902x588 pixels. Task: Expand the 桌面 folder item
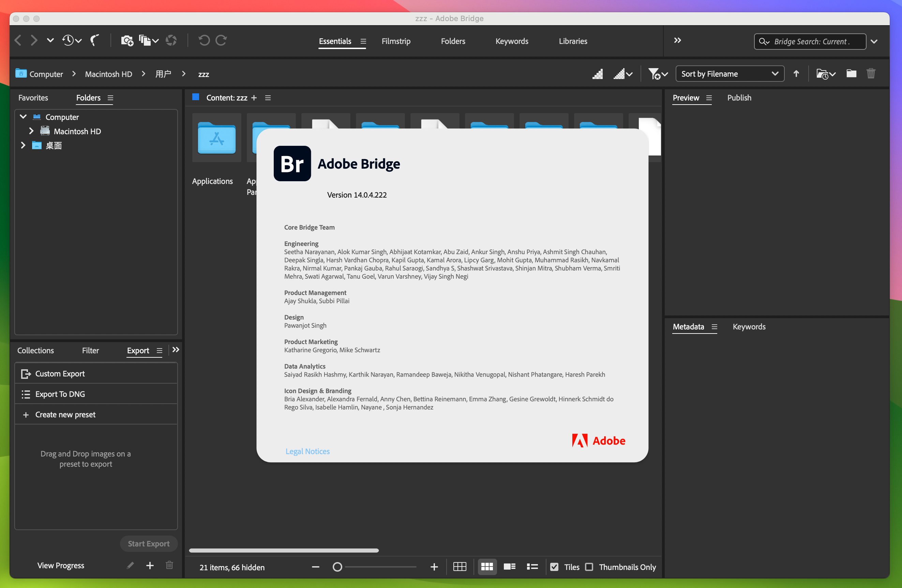point(24,145)
